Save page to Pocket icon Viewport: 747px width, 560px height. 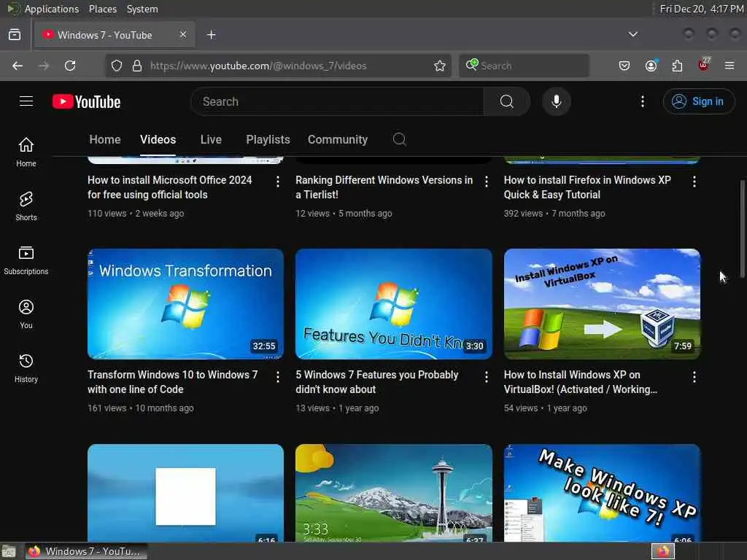pyautogui.click(x=624, y=66)
